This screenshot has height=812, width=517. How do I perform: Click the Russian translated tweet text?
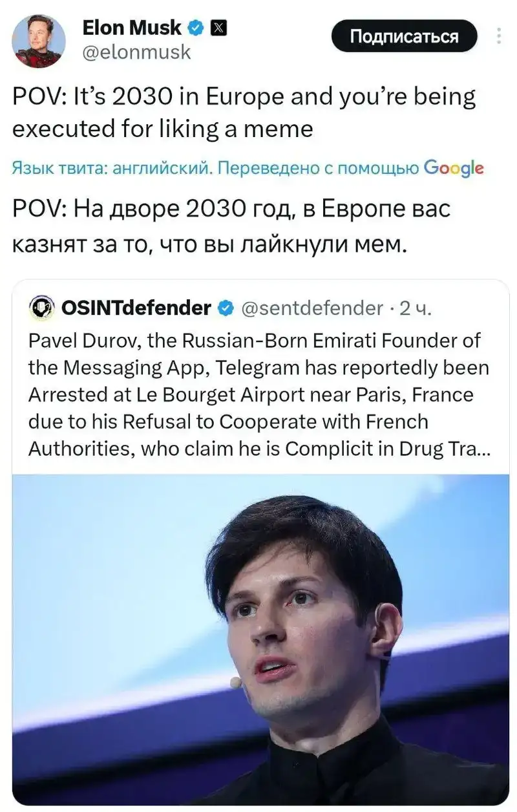tap(230, 226)
